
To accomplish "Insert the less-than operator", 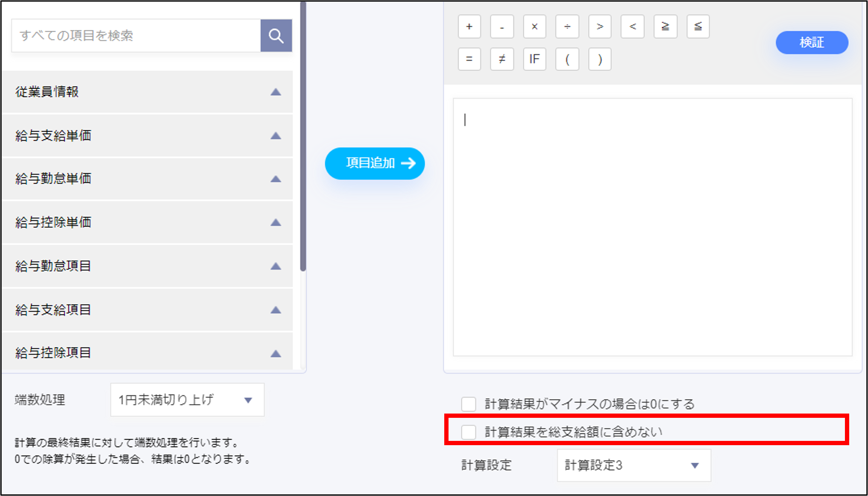I will (x=632, y=26).
